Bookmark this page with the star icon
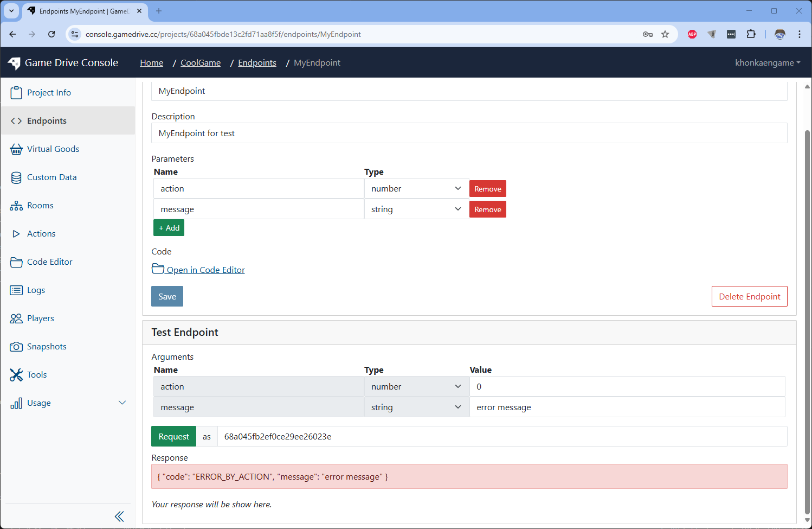The height and width of the screenshot is (529, 812). [x=665, y=34]
